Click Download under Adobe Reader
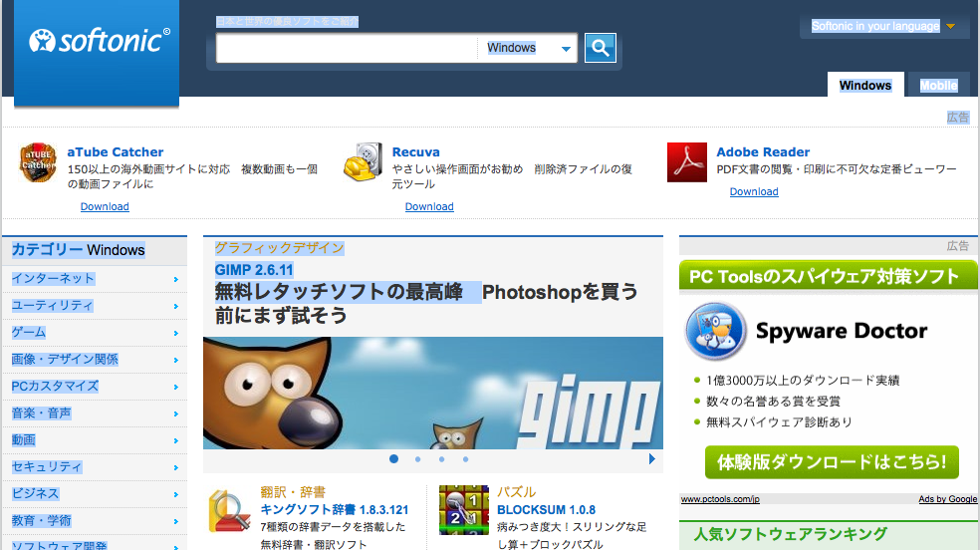The width and height of the screenshot is (980, 550). tap(754, 191)
